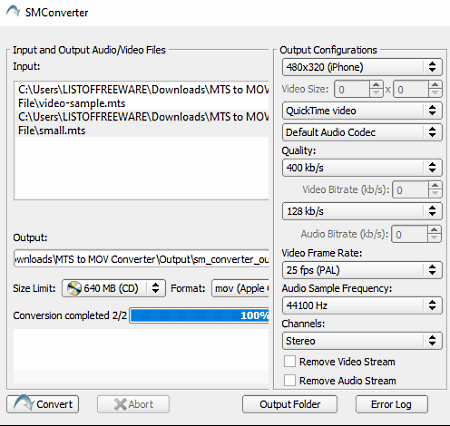Expand the Default Audio Codec dropdown
Screen dimensions: 450x426
coord(362,132)
